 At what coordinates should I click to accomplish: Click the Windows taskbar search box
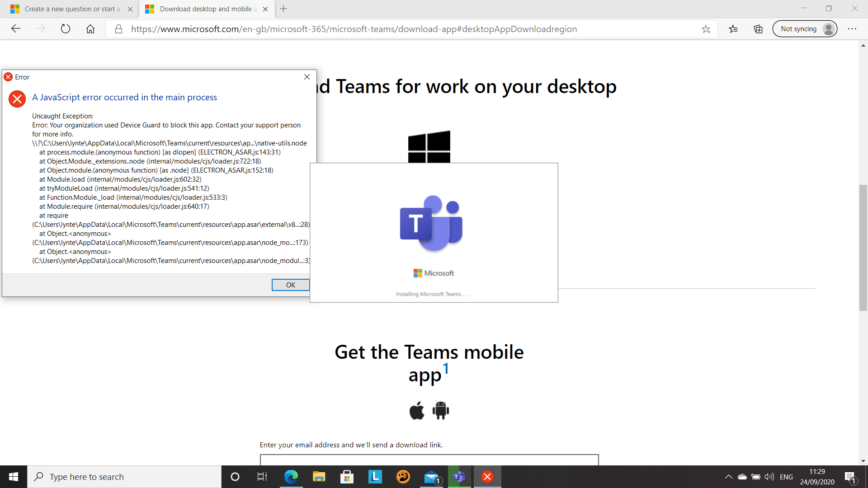click(x=124, y=477)
